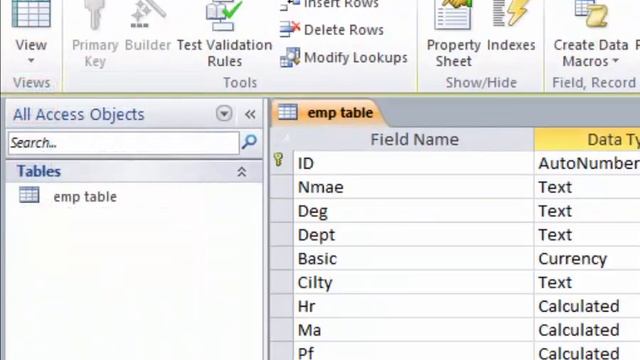This screenshot has width=640, height=360.
Task: Show the Indexes window
Action: (x=511, y=27)
